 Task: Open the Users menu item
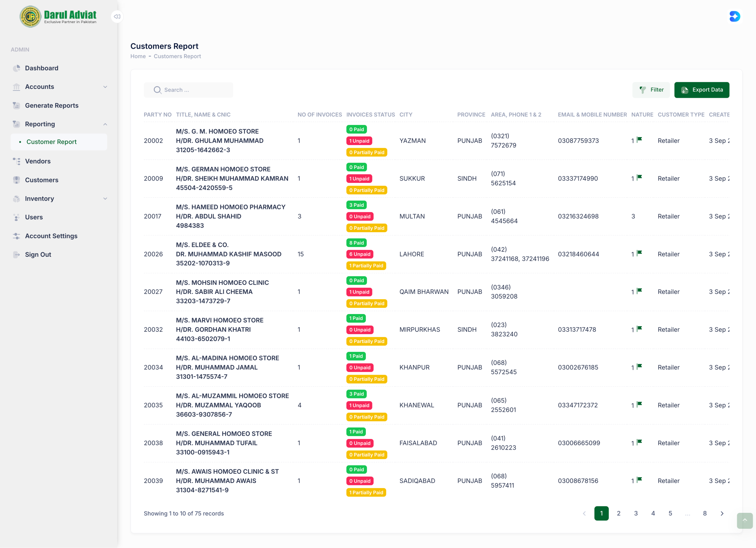click(x=59, y=217)
